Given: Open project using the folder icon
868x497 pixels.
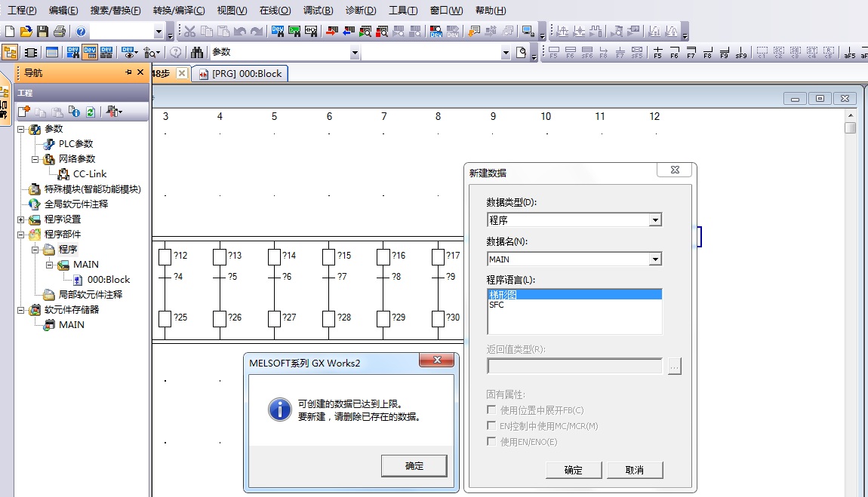Looking at the screenshot, I should pos(26,32).
